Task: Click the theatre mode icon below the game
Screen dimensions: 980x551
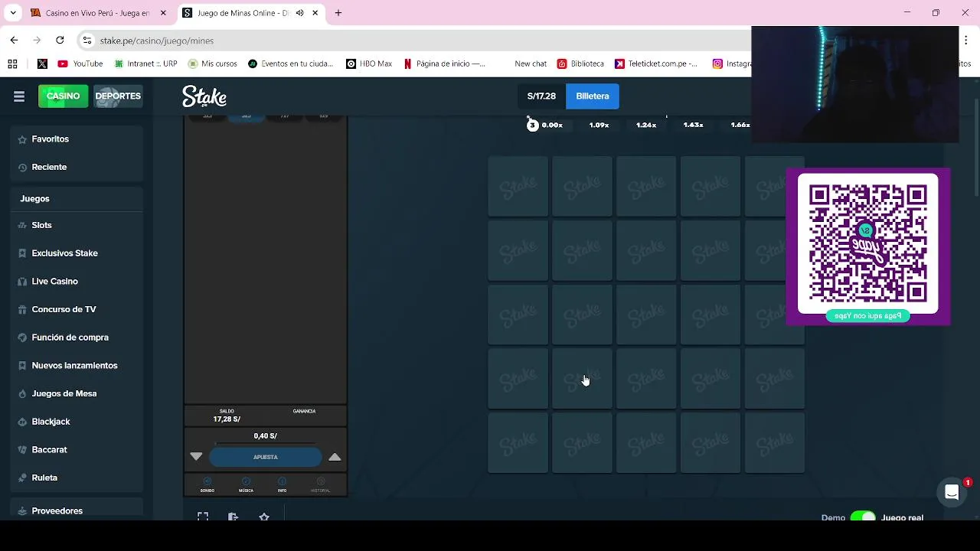Action: pos(234,517)
